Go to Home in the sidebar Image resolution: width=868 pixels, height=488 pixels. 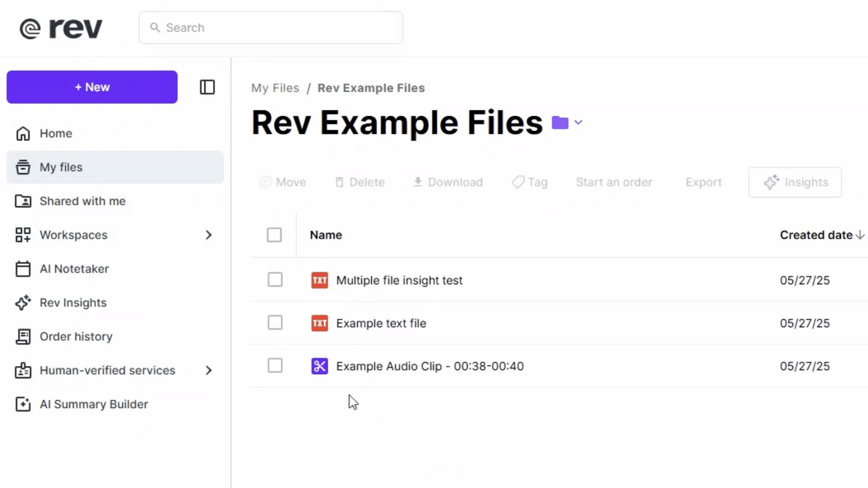tap(115, 134)
